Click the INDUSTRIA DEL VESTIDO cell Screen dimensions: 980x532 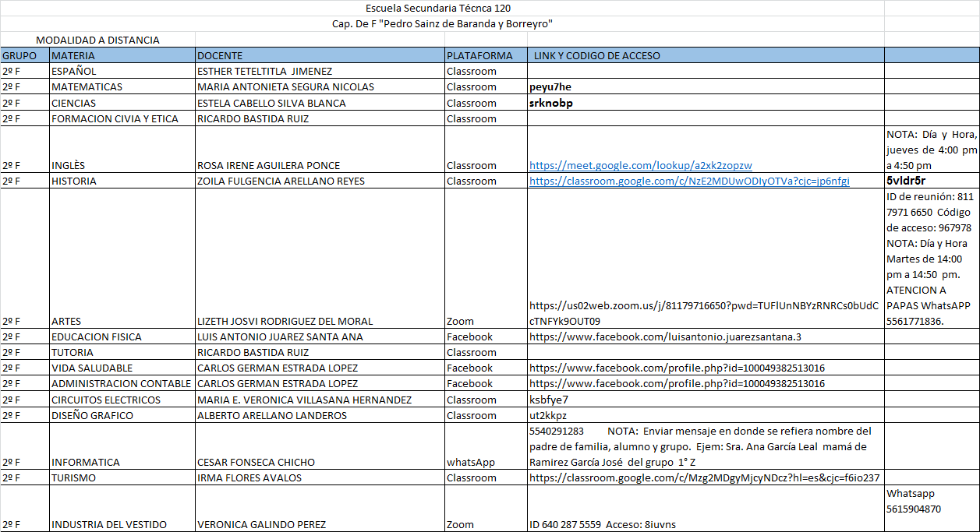(x=122, y=509)
